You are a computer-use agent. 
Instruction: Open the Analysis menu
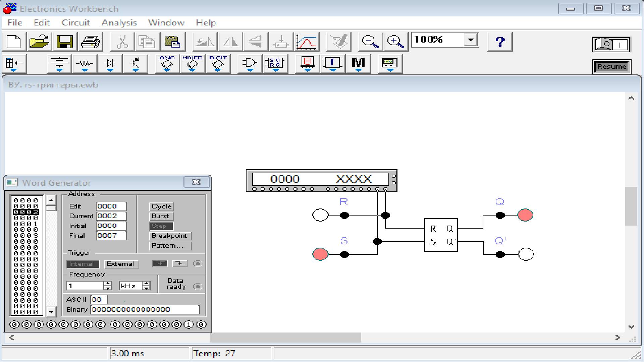pyautogui.click(x=119, y=23)
